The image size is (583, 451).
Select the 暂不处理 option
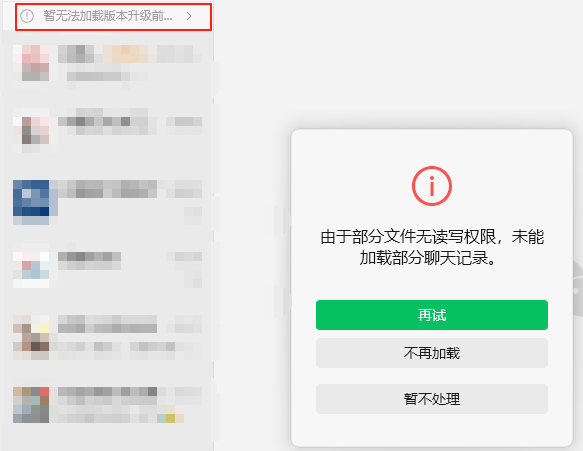click(x=432, y=399)
